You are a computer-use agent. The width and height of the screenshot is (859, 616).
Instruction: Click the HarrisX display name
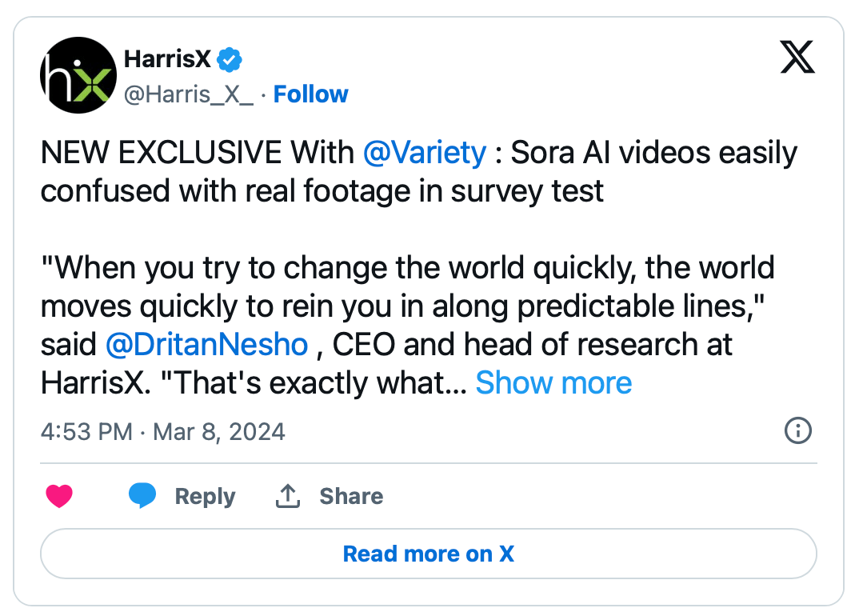[x=167, y=58]
